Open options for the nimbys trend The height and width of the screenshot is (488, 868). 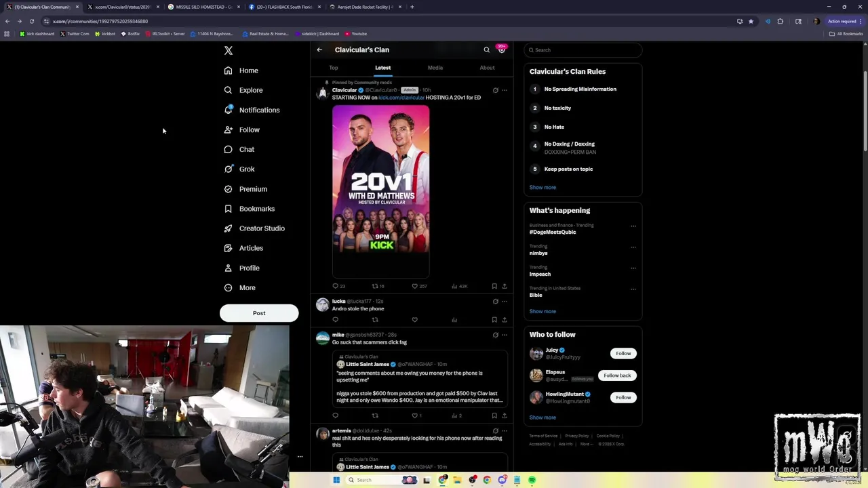pyautogui.click(x=633, y=247)
